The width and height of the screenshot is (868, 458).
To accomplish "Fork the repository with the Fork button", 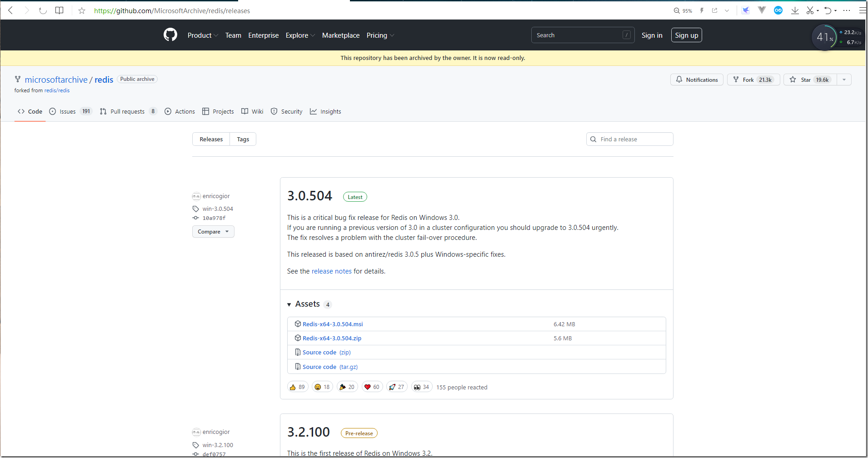I will [753, 80].
